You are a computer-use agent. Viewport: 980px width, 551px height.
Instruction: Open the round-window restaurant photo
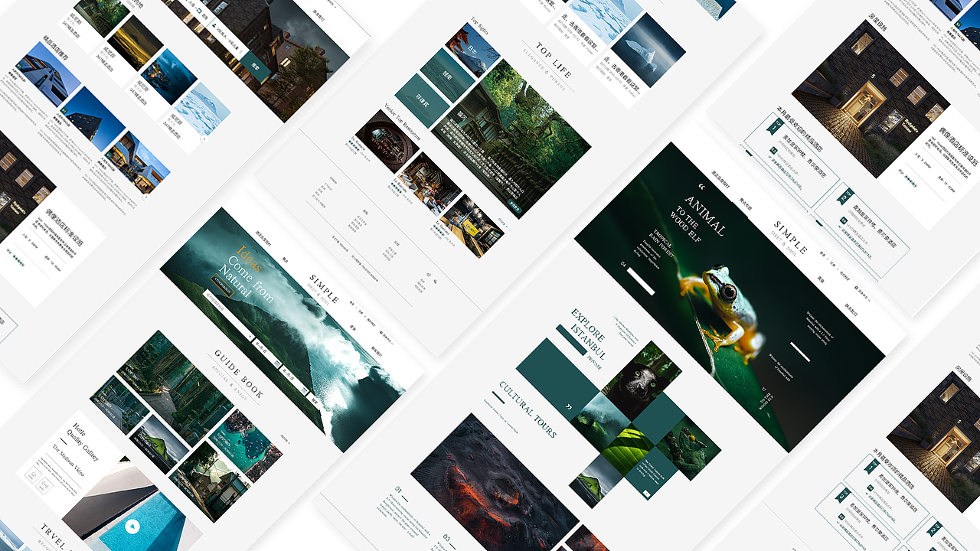point(387,141)
